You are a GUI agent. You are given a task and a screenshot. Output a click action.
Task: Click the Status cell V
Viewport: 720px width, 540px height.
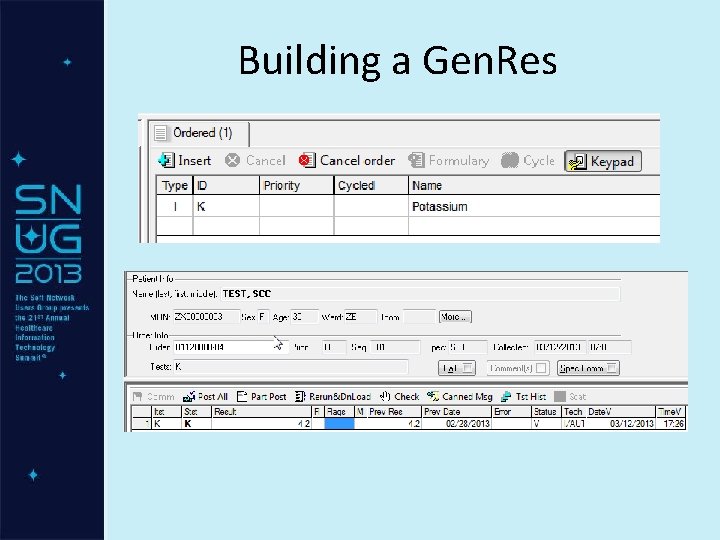tap(546, 423)
